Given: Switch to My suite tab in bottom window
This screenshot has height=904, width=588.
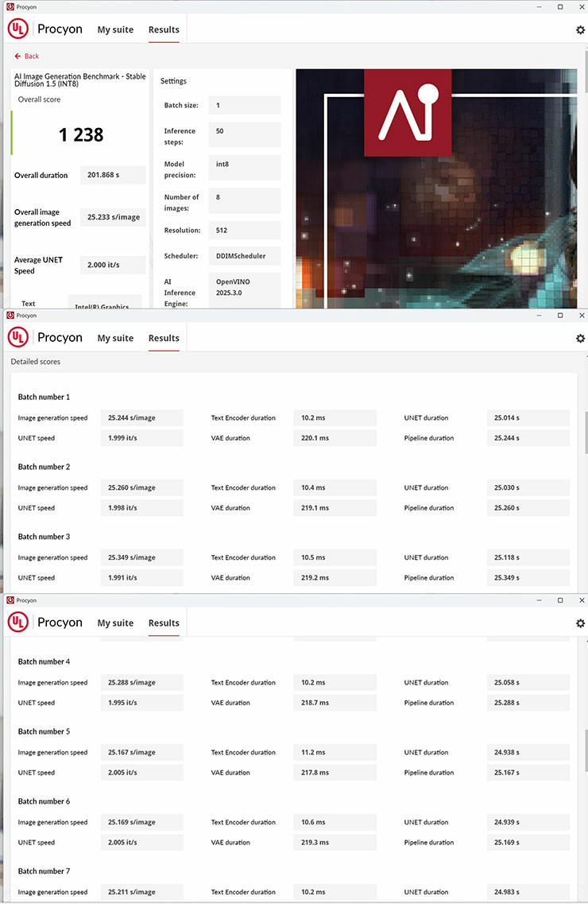Looking at the screenshot, I should pos(115,623).
